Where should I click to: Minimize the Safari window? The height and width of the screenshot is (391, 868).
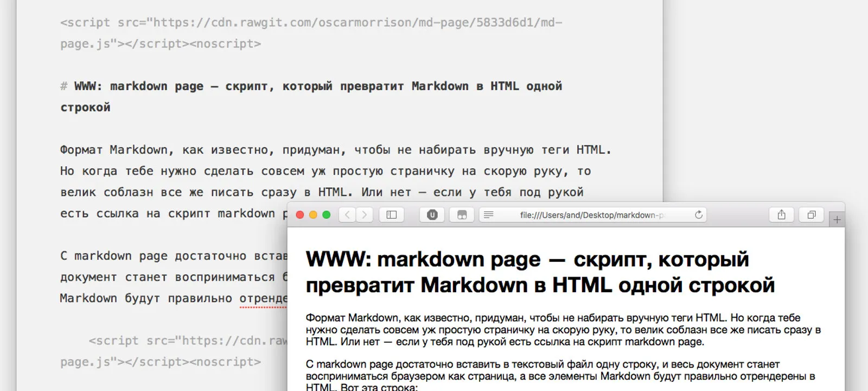(313, 215)
